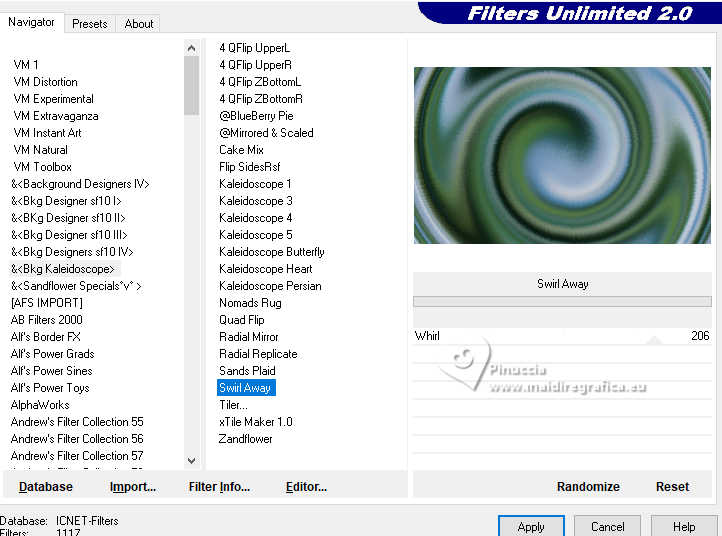Select VM Distortion category
Image resolution: width=722 pixels, height=536 pixels.
[x=46, y=82]
